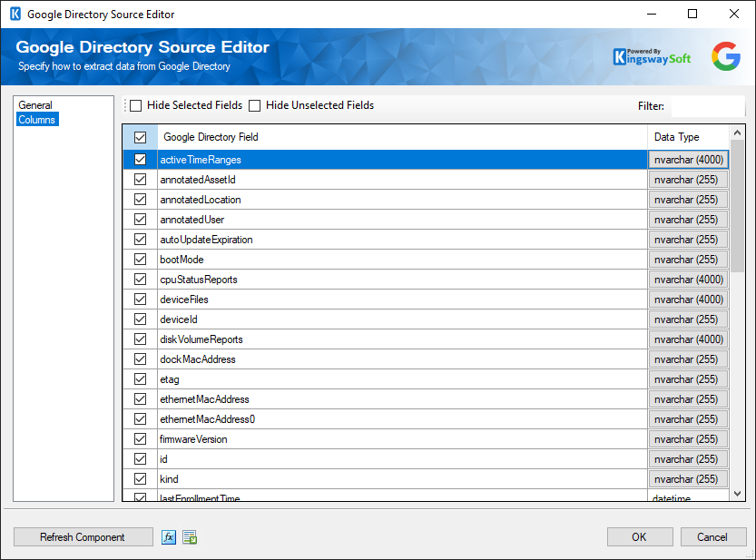Click the scrollbar down arrow
The width and height of the screenshot is (756, 560).
coord(737,494)
